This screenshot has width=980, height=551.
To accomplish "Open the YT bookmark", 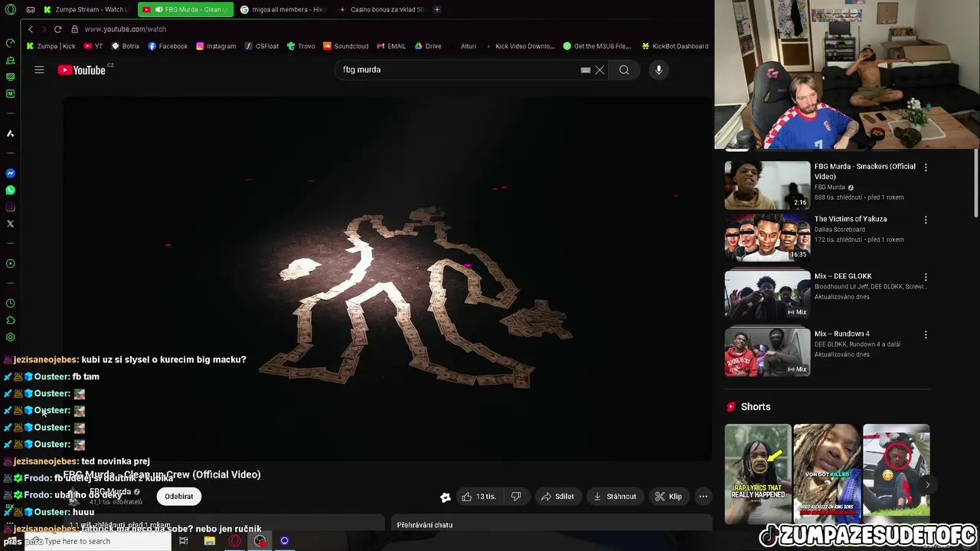I will click(93, 46).
